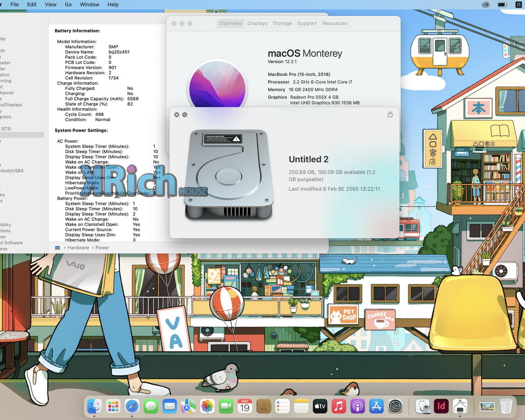Open Photos app in the Dock
Viewport: 525px width, 420px height.
tap(207, 406)
